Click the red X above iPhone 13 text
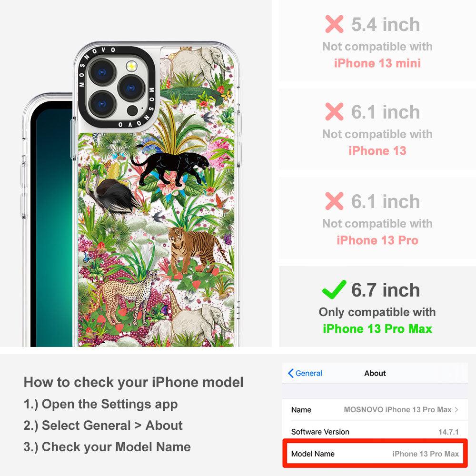The image size is (476, 476). 334,111
